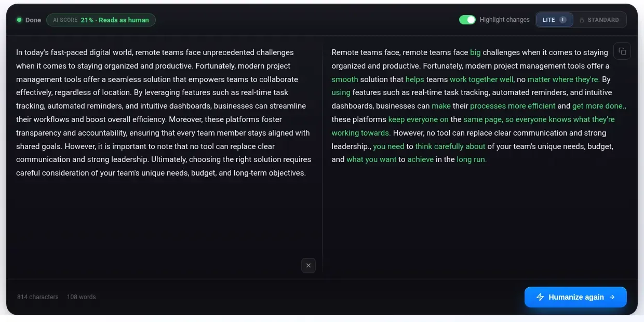Click the 108 words counter
This screenshot has width=644, height=322.
(82, 297)
